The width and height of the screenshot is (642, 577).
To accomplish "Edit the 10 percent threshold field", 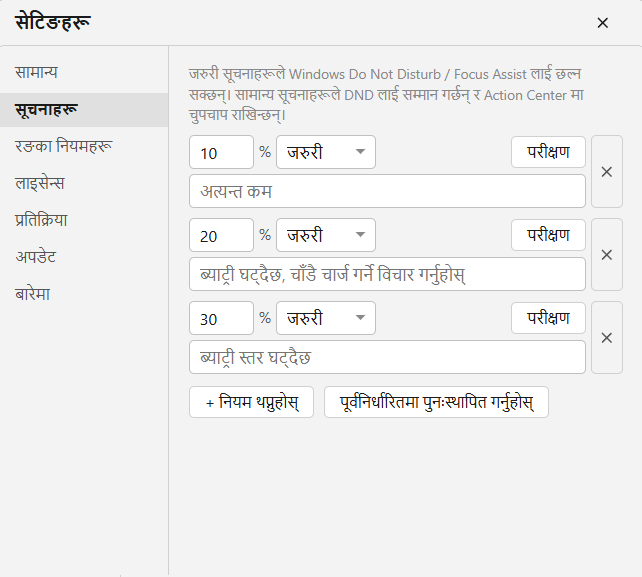I will [222, 152].
